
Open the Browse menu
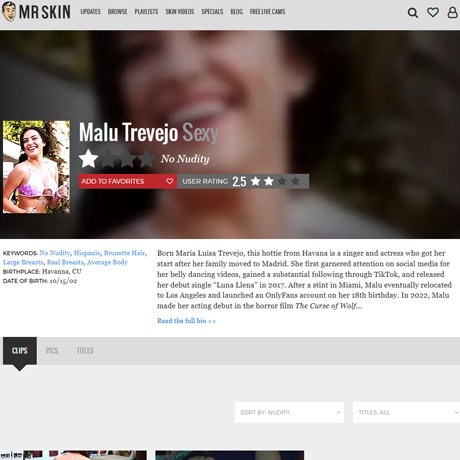pyautogui.click(x=117, y=12)
